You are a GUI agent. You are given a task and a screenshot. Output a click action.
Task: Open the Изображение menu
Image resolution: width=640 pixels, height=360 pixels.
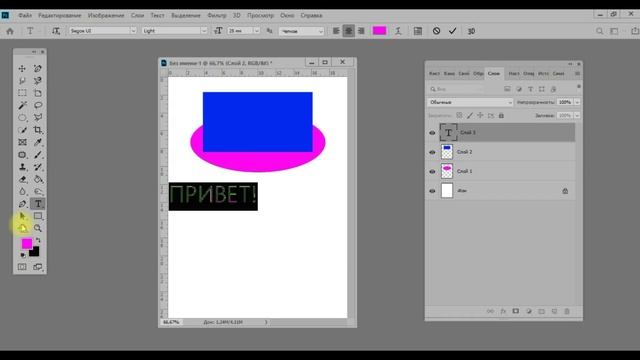106,15
